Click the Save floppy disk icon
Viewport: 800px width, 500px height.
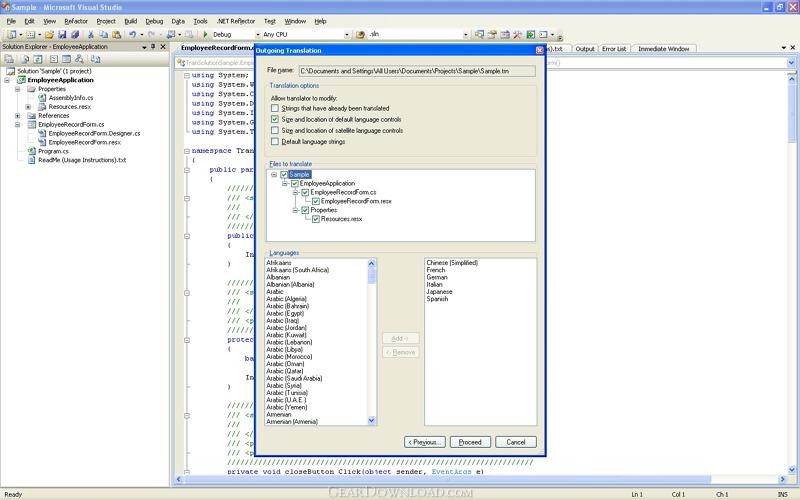click(x=62, y=34)
